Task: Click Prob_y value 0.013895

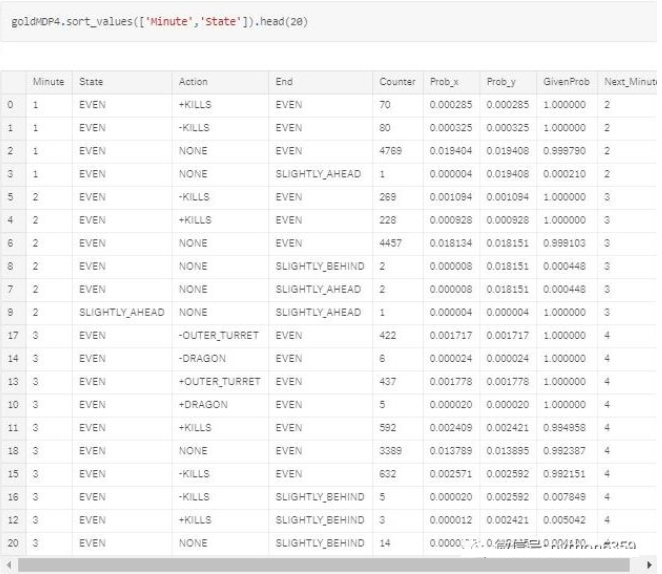Action: [x=507, y=451]
